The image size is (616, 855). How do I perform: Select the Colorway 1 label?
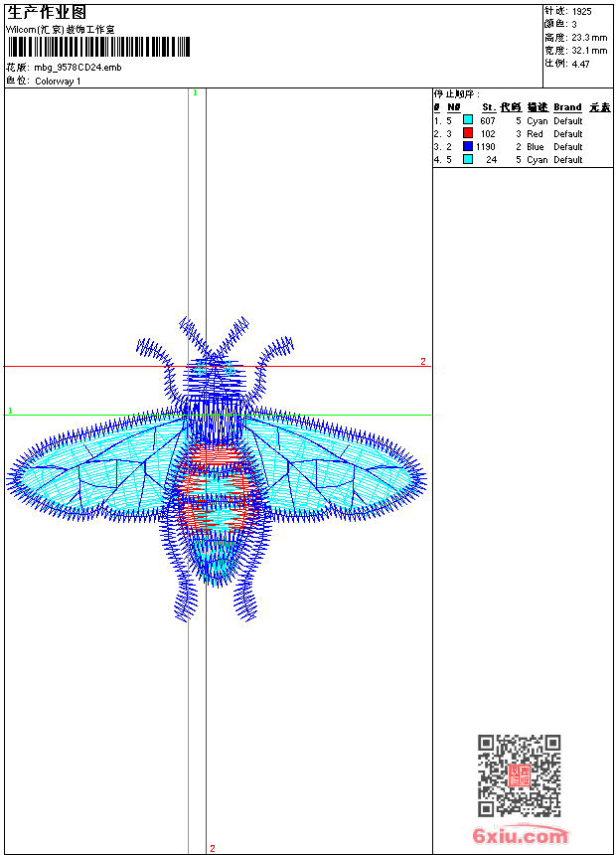(58, 81)
